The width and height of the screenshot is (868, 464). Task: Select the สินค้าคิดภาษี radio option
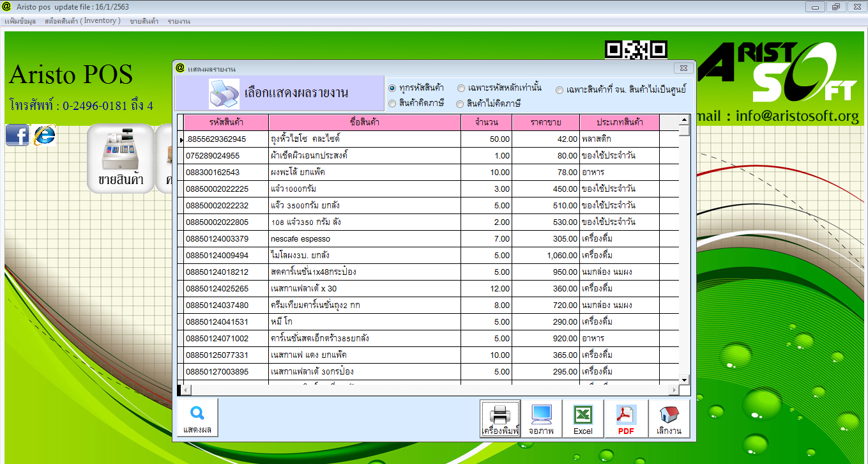pos(392,103)
